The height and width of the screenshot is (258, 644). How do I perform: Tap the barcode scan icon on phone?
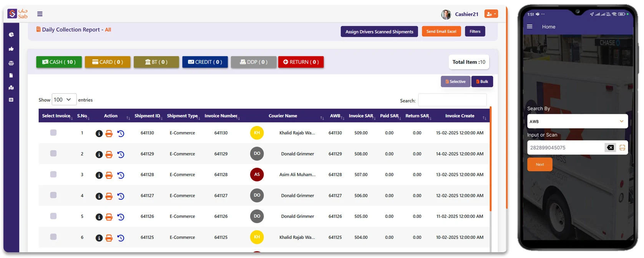622,147
